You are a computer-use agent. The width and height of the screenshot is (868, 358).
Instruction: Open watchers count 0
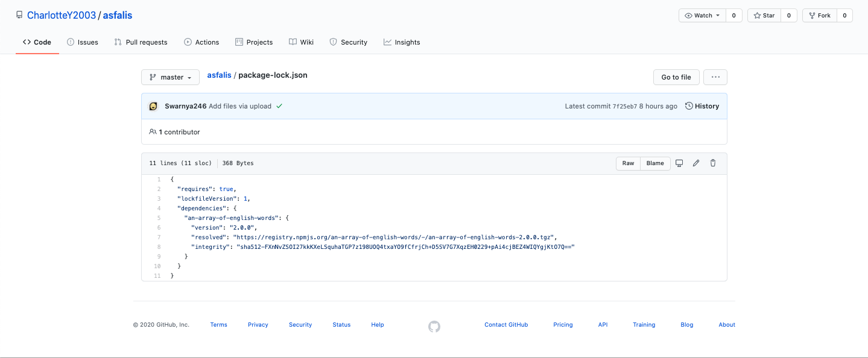click(733, 16)
